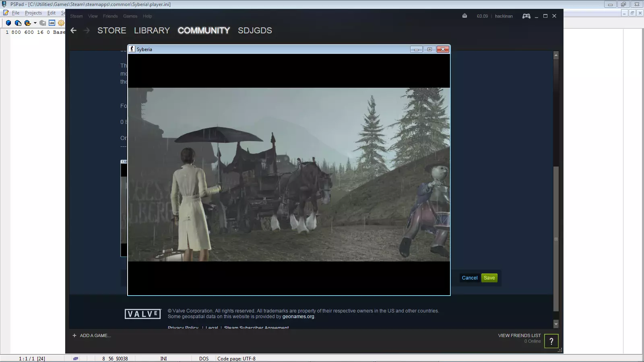Click the Syberia game scene viewport

click(x=289, y=175)
